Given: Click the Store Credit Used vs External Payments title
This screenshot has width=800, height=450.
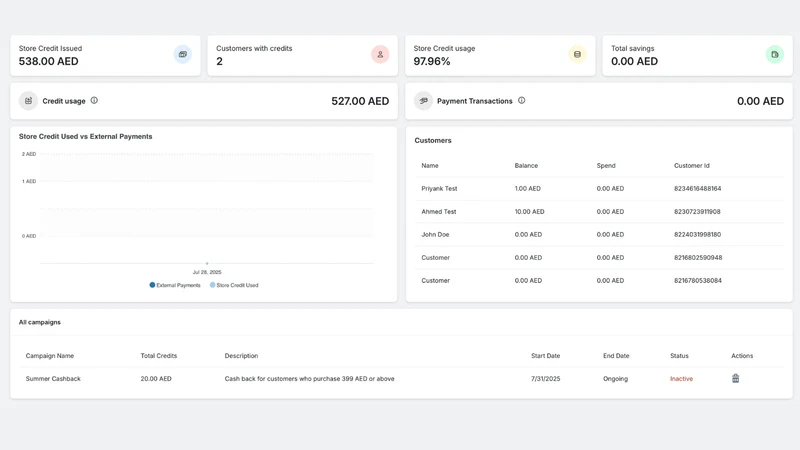Looking at the screenshot, I should 85,136.
